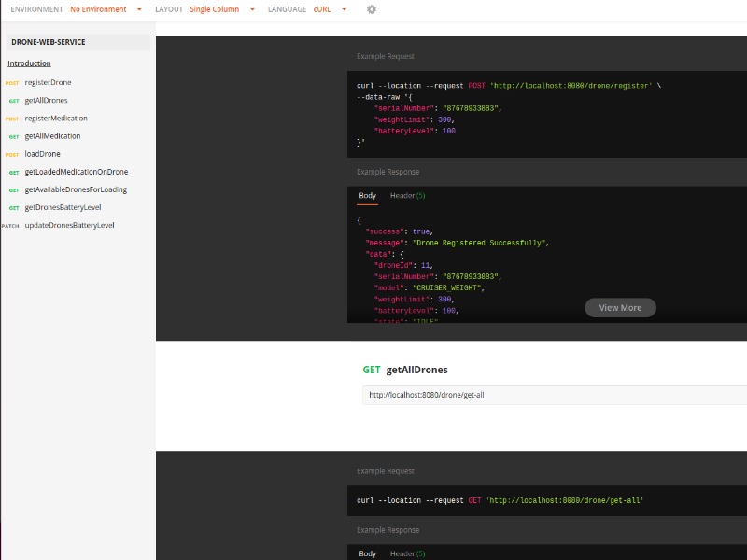Go to getAllDrones request in sidebar
The width and height of the screenshot is (747, 560).
tap(46, 101)
